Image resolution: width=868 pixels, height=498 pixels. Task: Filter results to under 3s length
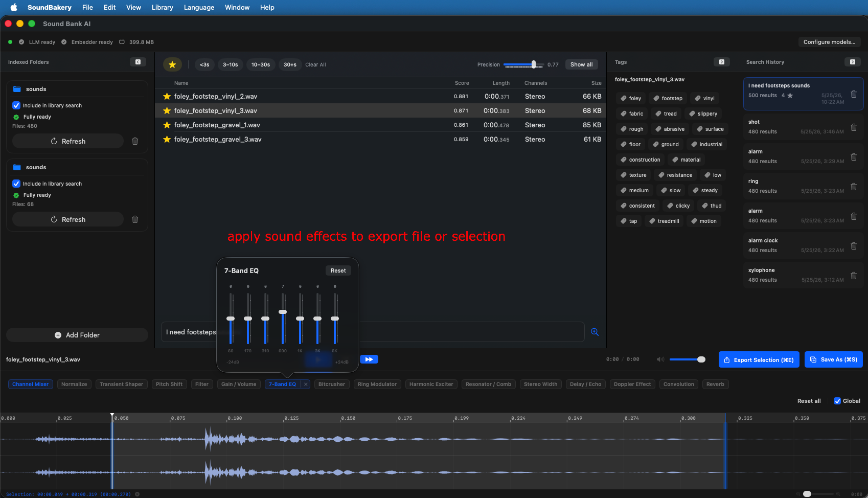click(204, 64)
